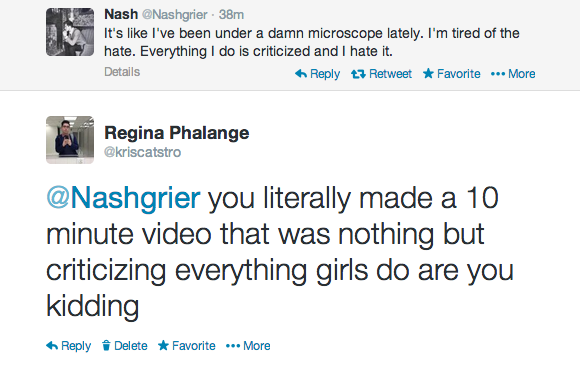Expand the More text on Regina's tweet
This screenshot has height=365, width=580.
[x=257, y=346]
